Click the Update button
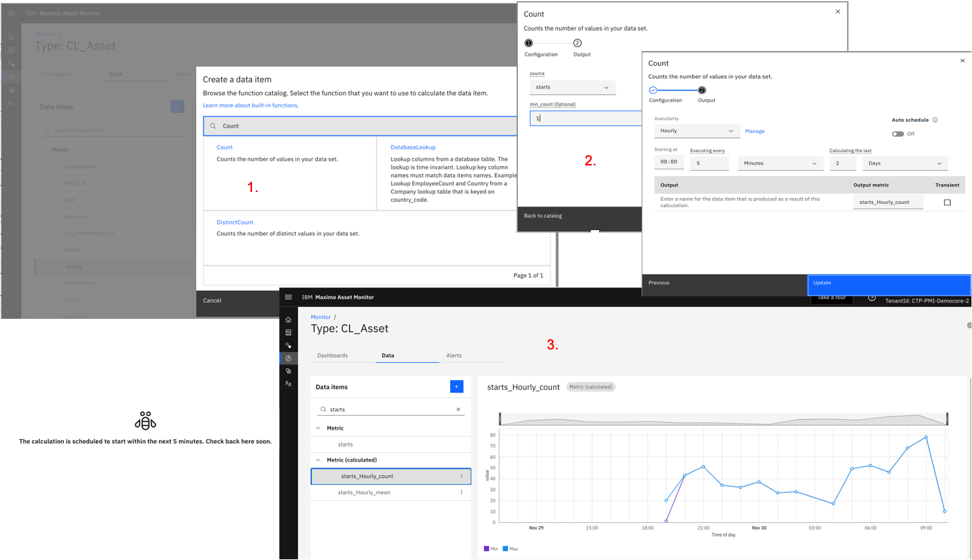This screenshot has height=560, width=972. coord(888,282)
